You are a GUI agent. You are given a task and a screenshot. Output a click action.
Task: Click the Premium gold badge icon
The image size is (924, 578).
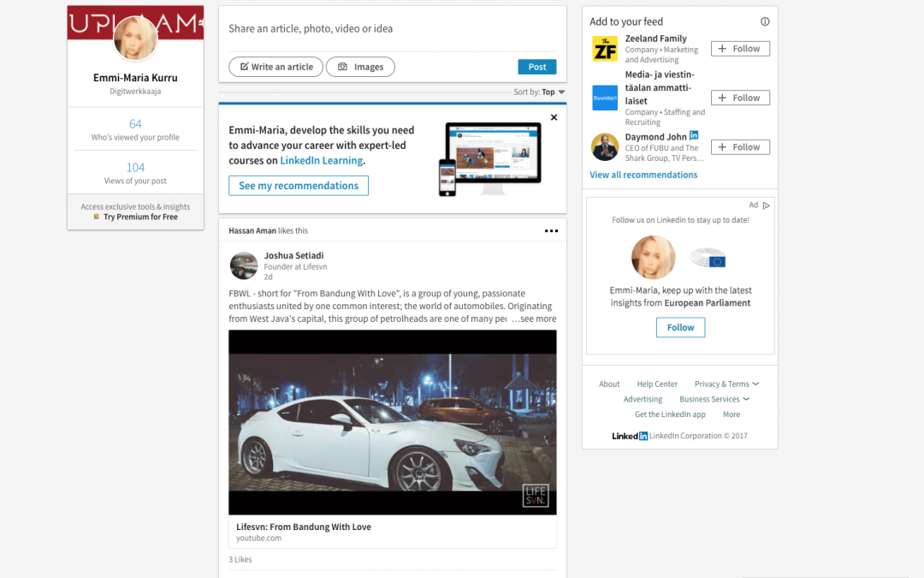tap(96, 217)
